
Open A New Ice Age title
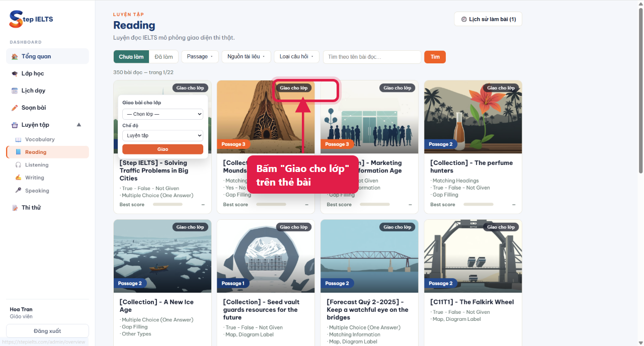pyautogui.click(x=156, y=306)
